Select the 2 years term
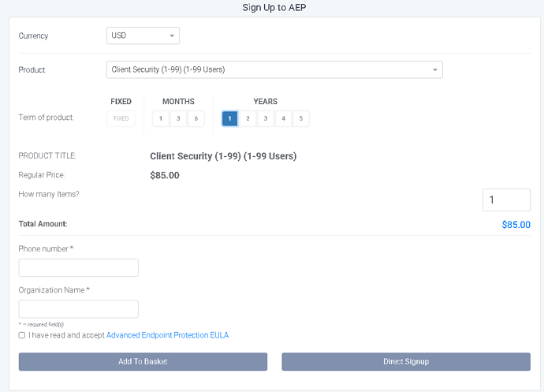 coord(248,118)
